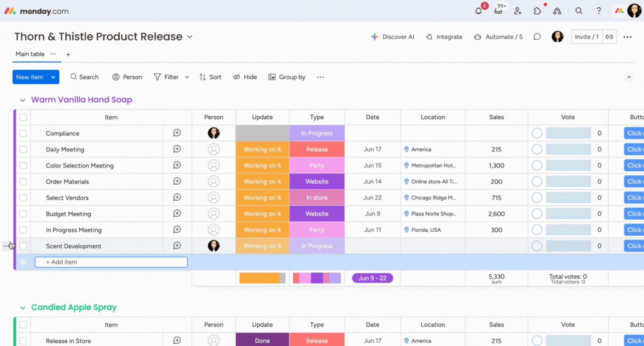Add update to Order Materials
This screenshot has height=346, width=644.
click(x=177, y=181)
